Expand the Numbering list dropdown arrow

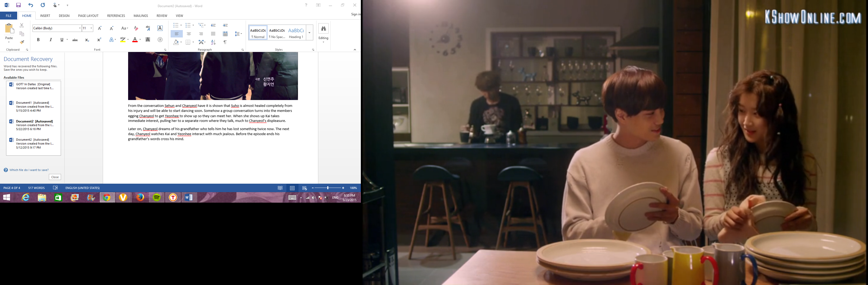(x=193, y=25)
